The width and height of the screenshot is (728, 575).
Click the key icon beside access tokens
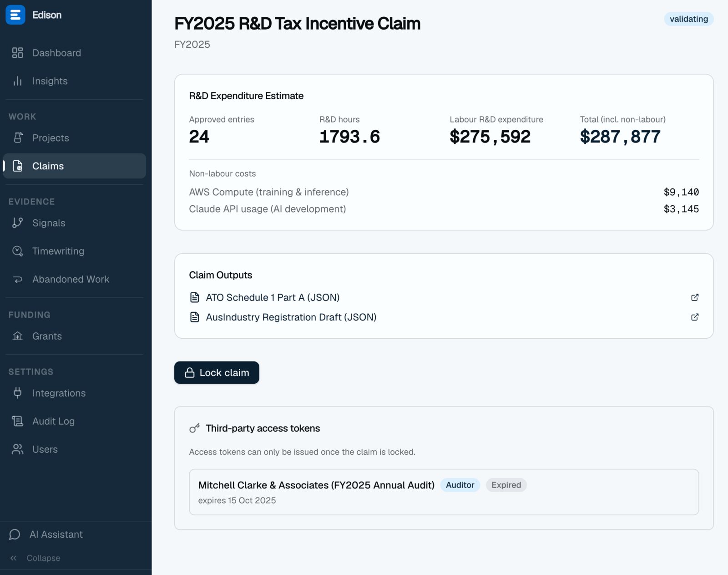click(194, 428)
